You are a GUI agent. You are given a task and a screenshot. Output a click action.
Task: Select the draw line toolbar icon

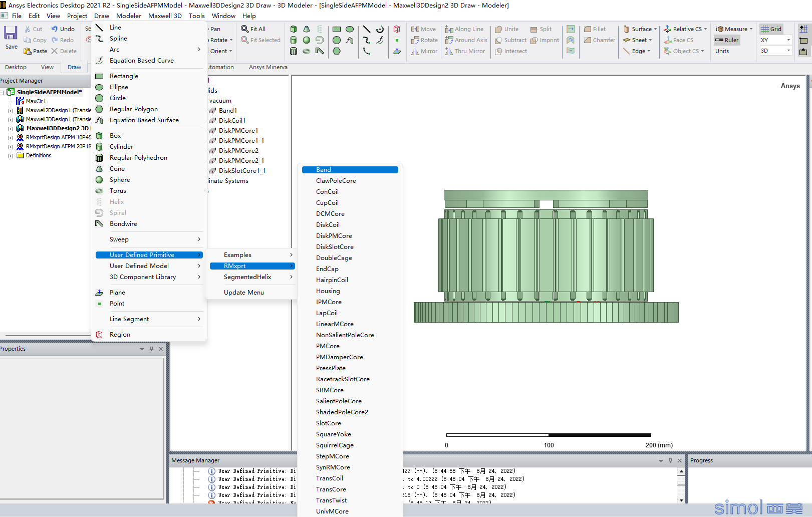coord(367,29)
